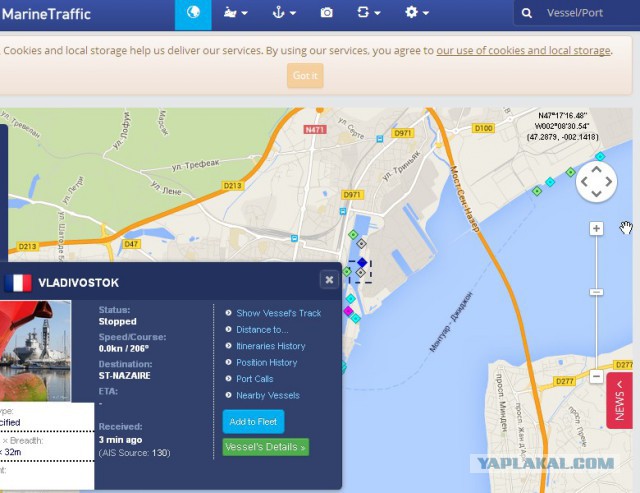
Task: Click the Distance to... link
Action: (262, 330)
